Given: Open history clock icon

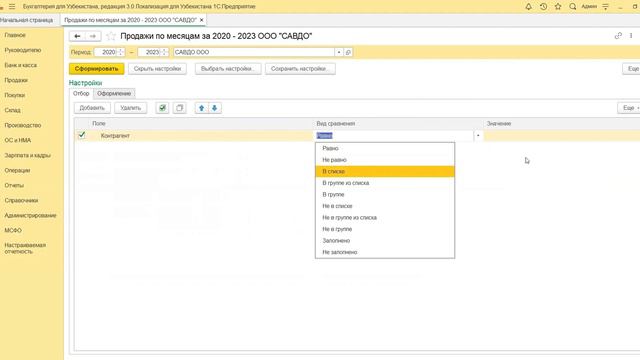Looking at the screenshot, I should [543, 7].
